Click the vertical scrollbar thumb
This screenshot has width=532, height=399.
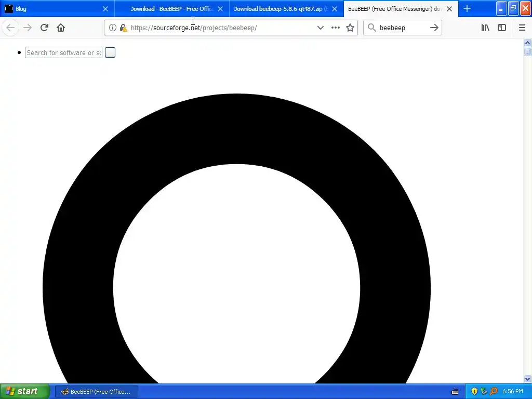coord(527,51)
